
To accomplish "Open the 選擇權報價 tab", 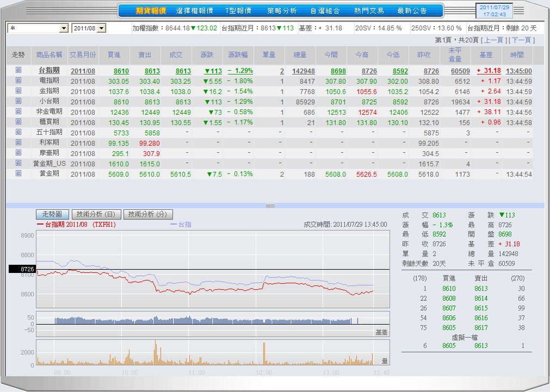I will (195, 11).
